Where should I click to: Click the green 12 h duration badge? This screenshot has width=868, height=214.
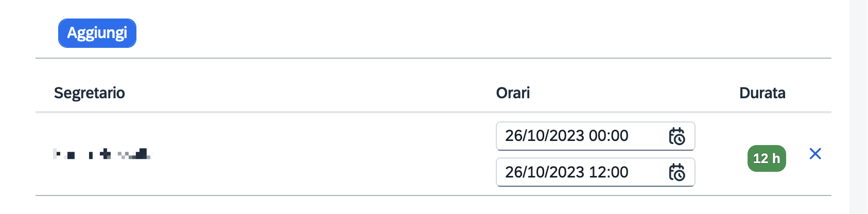coord(766,158)
